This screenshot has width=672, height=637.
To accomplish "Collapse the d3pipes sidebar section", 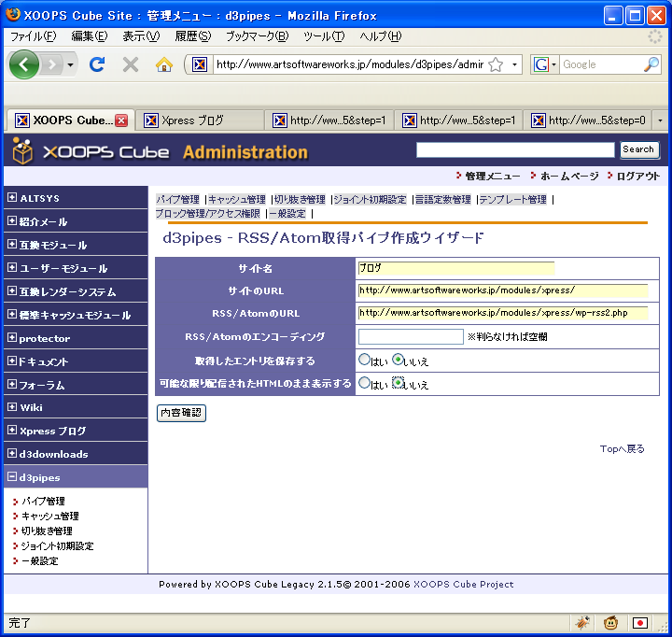I will [x=11, y=477].
